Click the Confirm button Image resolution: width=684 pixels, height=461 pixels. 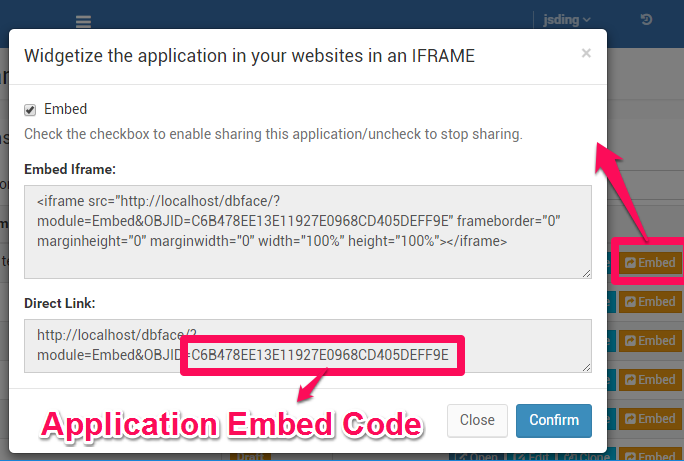tap(554, 420)
